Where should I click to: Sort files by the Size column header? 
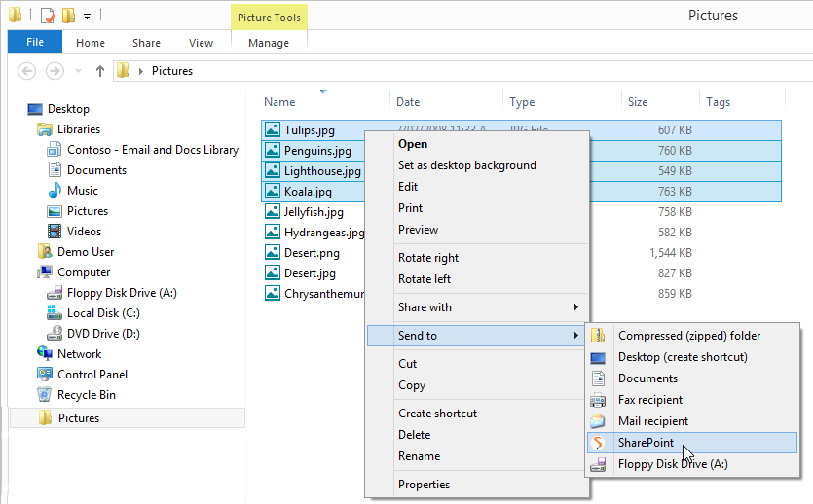(x=638, y=102)
